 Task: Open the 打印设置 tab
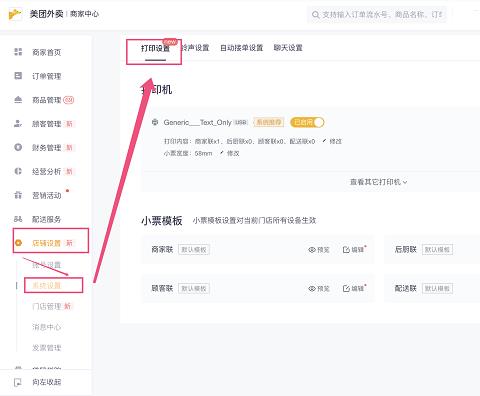pos(155,48)
